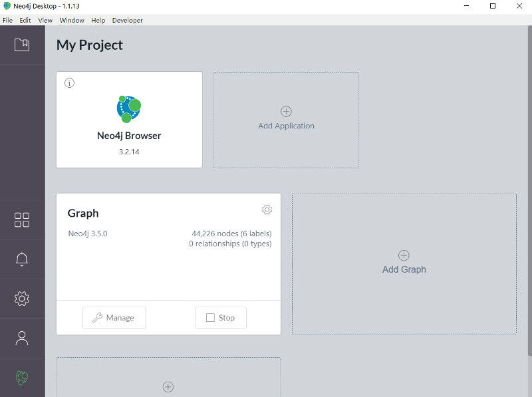Launch the Neo4j Browser application

129,120
